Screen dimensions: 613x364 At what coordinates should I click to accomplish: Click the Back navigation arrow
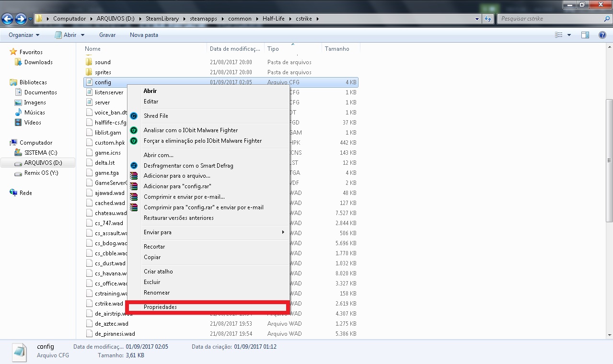tap(7, 19)
